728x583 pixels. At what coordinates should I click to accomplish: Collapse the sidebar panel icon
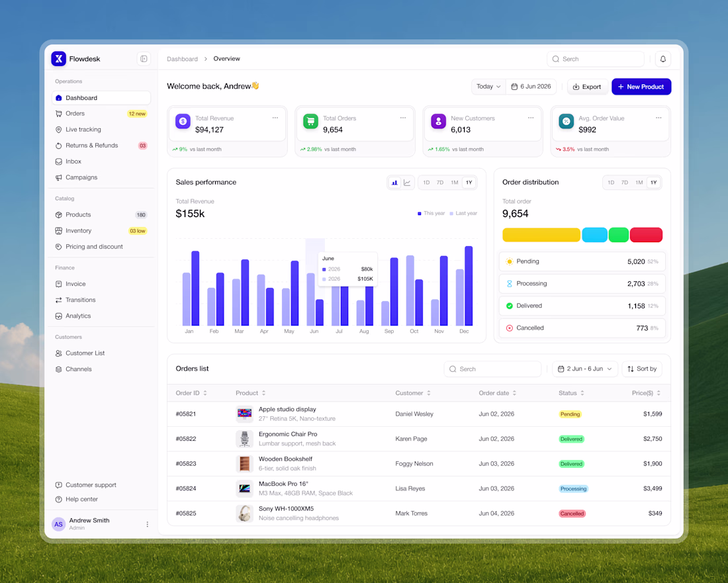coord(144,58)
